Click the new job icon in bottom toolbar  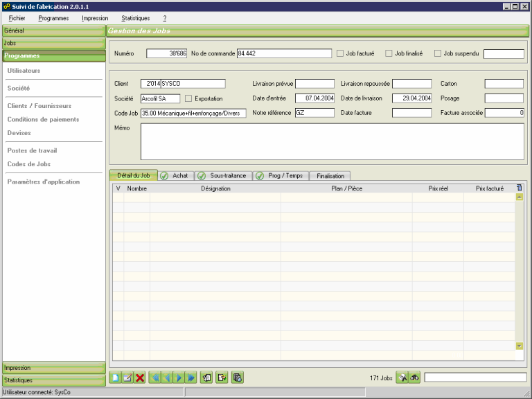[115, 378]
